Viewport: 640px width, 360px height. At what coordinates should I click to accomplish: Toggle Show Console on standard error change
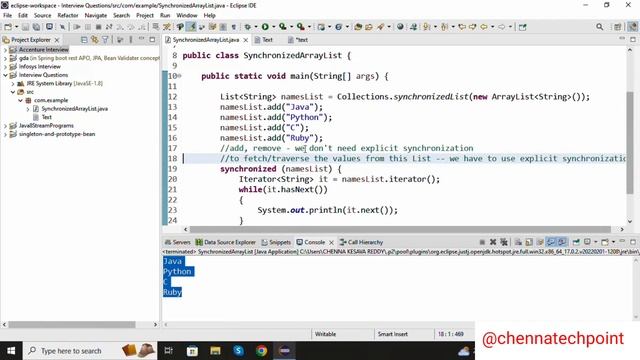point(562,242)
